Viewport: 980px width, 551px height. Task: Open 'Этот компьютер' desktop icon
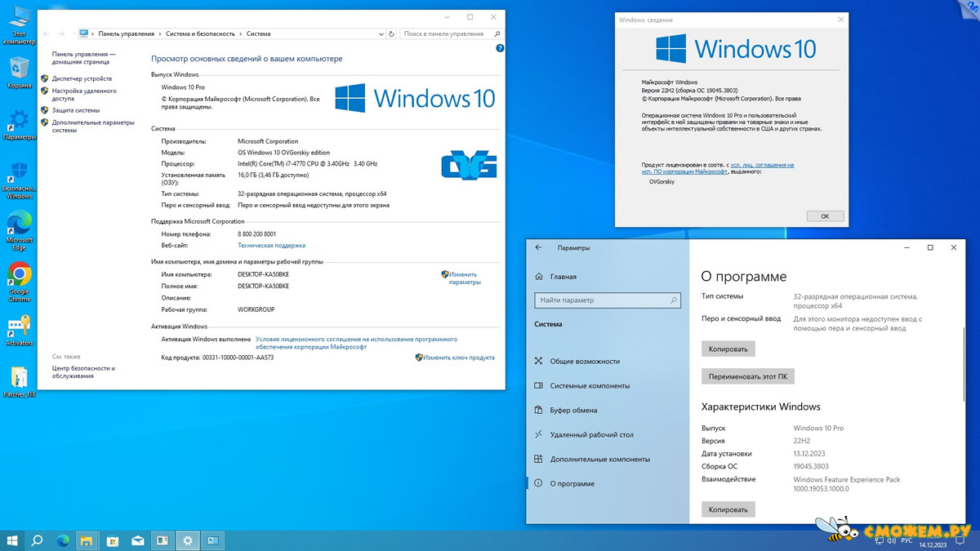[x=19, y=24]
